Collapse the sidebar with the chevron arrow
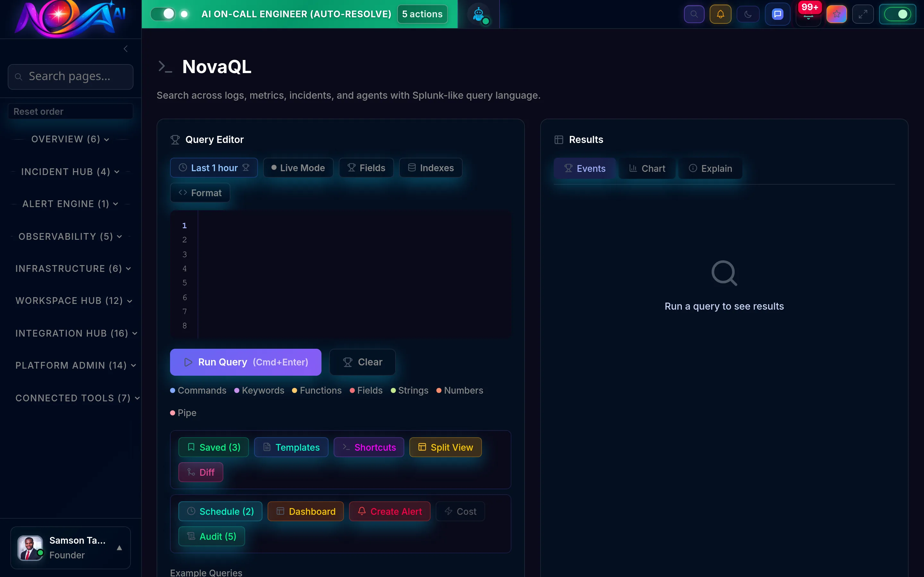The image size is (924, 577). (125, 49)
